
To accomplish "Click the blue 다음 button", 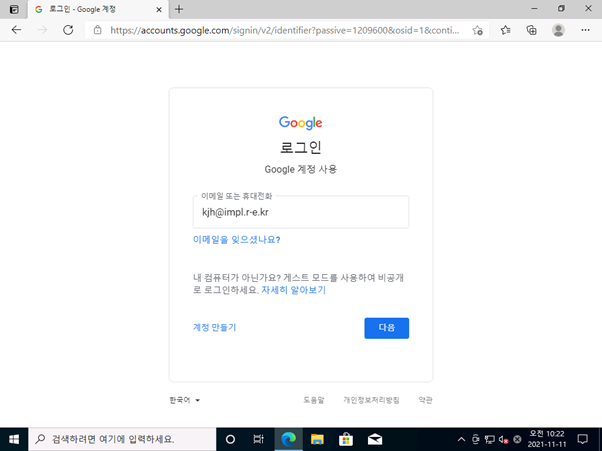I will click(387, 328).
